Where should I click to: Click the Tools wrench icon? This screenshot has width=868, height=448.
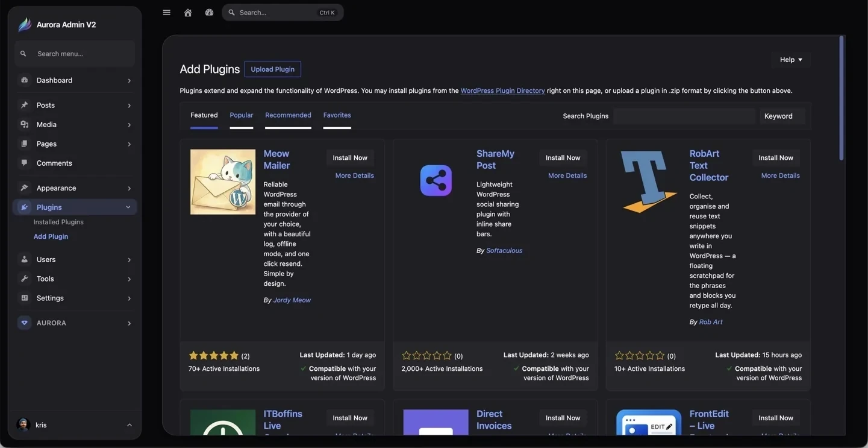tap(24, 279)
